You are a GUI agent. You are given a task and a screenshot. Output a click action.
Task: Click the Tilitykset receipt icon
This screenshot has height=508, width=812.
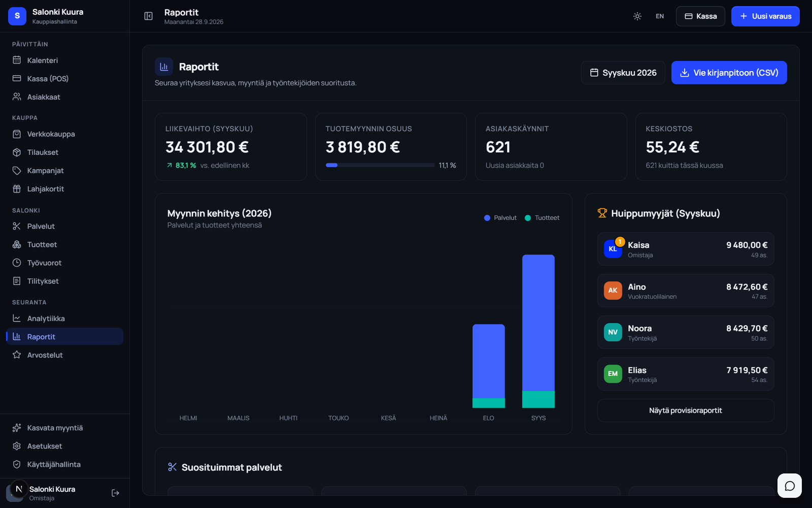(x=17, y=281)
